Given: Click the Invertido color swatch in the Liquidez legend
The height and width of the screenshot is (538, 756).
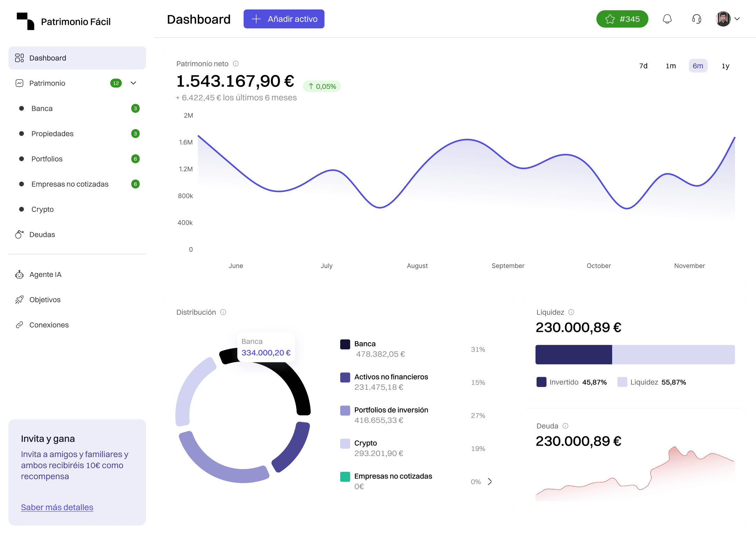Looking at the screenshot, I should [x=541, y=382].
